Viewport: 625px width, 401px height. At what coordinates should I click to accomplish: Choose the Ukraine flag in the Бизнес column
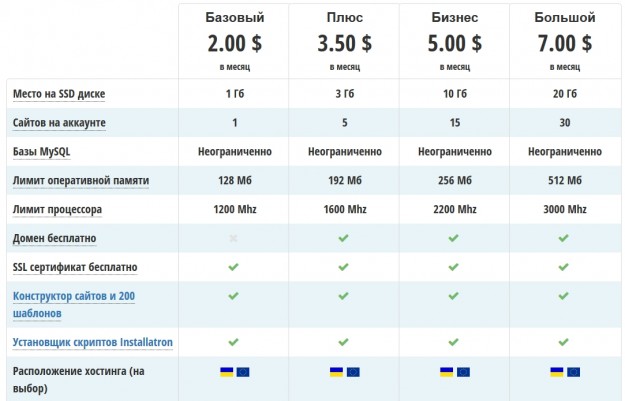click(x=446, y=372)
